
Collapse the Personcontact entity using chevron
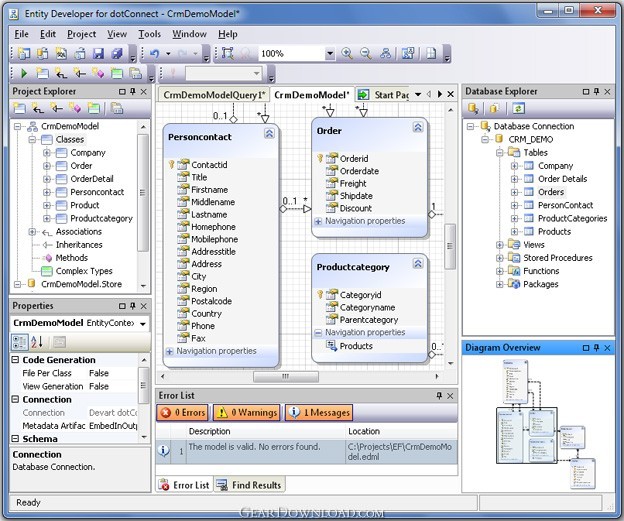269,133
